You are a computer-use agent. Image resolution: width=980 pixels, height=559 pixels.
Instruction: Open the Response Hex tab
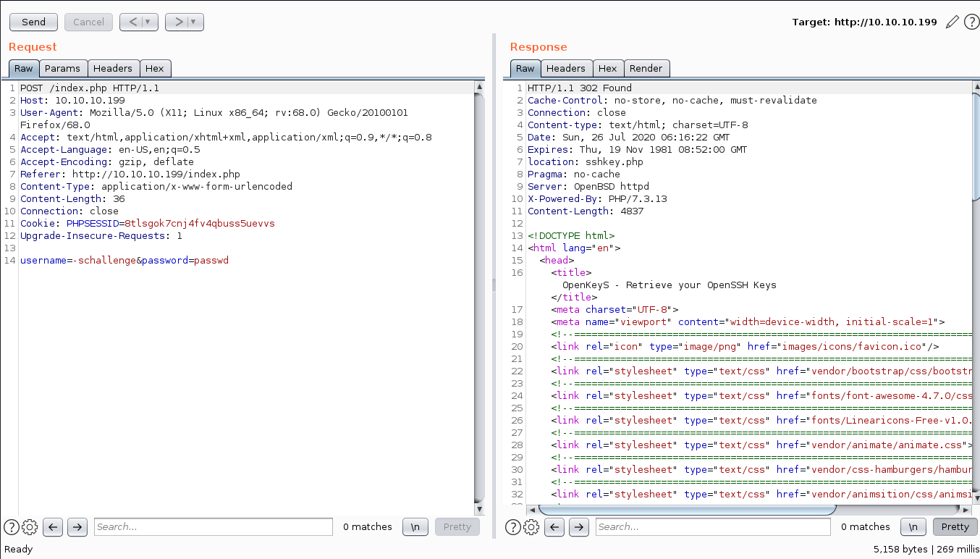pyautogui.click(x=608, y=68)
